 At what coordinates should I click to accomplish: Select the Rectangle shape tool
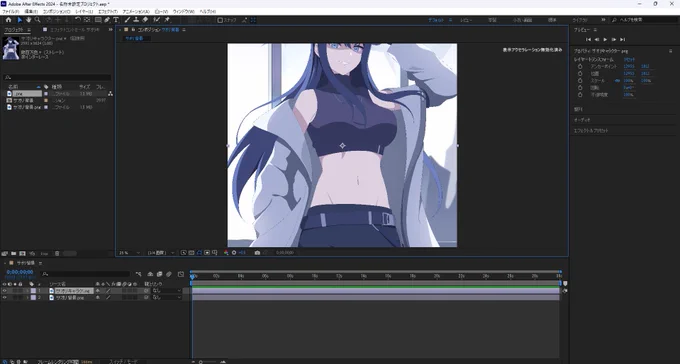(x=98, y=20)
